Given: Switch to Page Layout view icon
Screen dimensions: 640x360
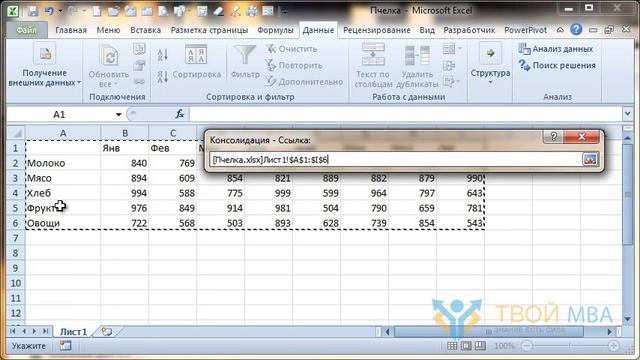Looking at the screenshot, I should click(x=466, y=346).
